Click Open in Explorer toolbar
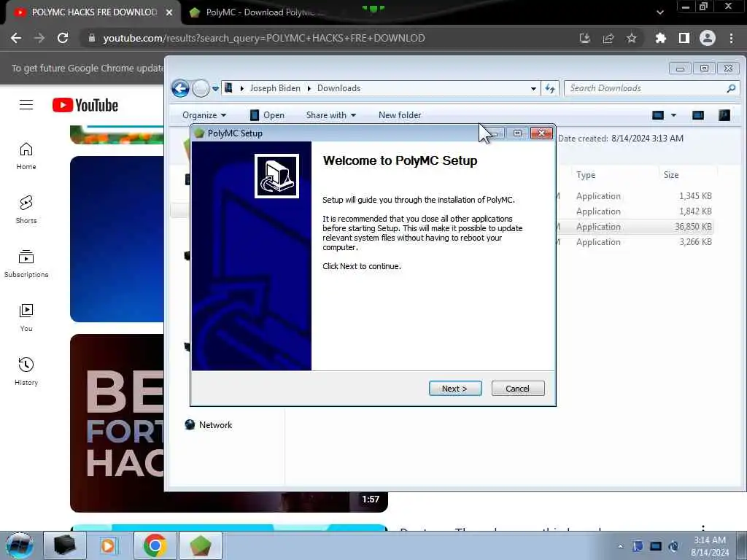This screenshot has height=560, width=747. (x=267, y=115)
